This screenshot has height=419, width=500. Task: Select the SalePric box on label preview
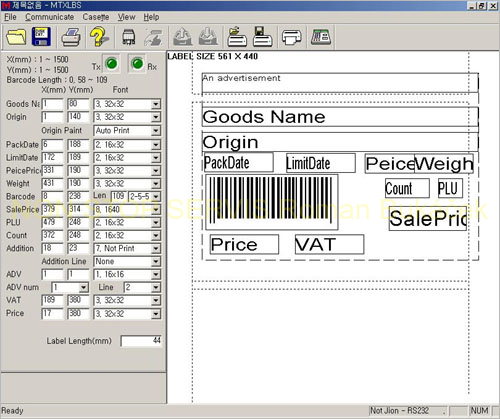pos(428,219)
